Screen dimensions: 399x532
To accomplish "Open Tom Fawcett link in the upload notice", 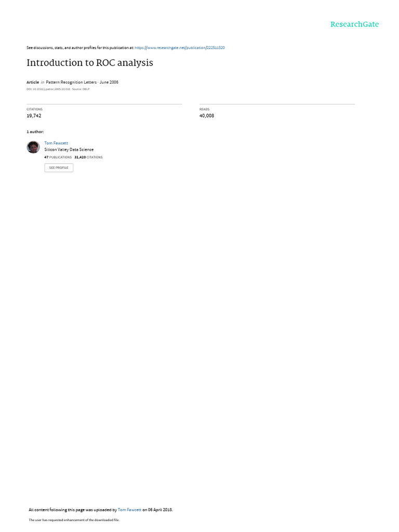I will [x=129, y=510].
